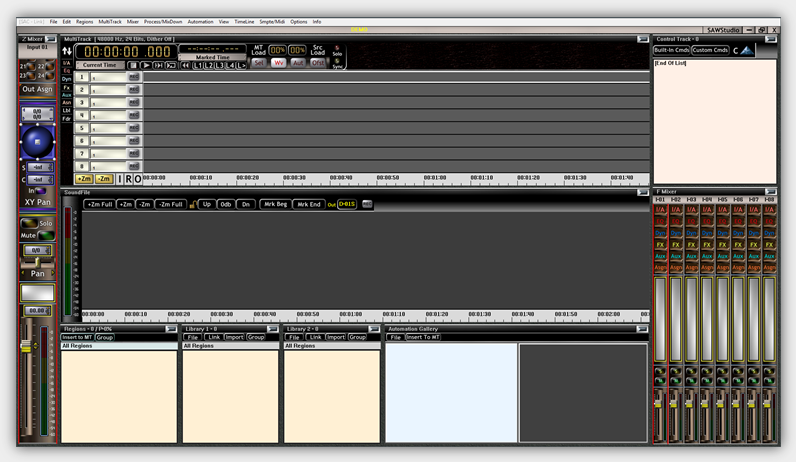Arm record on track 1
Screen dimensions: 796x462
point(134,76)
